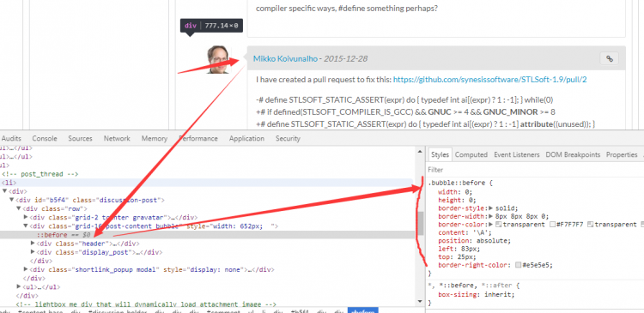The height and width of the screenshot is (313, 644).
Task: Switch to the Computed sidebar tab
Action: tap(471, 154)
